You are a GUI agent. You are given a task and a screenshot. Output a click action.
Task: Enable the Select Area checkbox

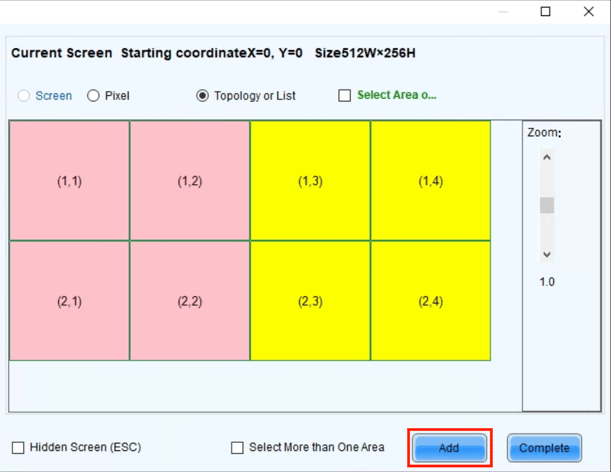[345, 96]
